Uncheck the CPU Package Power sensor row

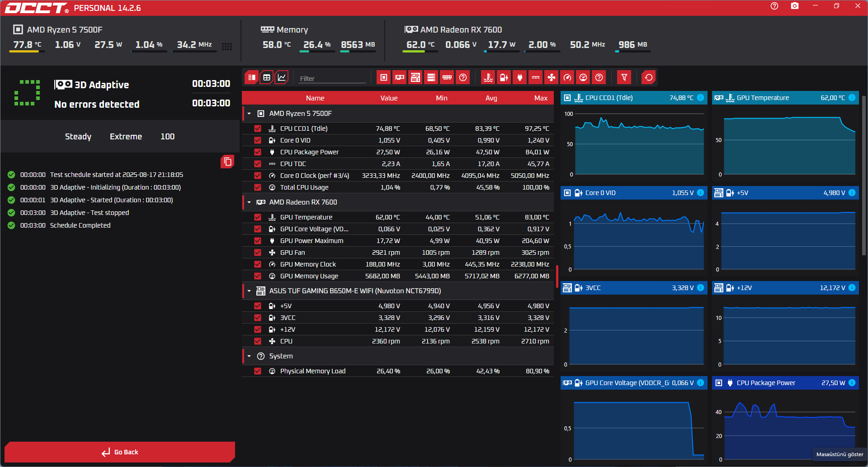point(258,152)
